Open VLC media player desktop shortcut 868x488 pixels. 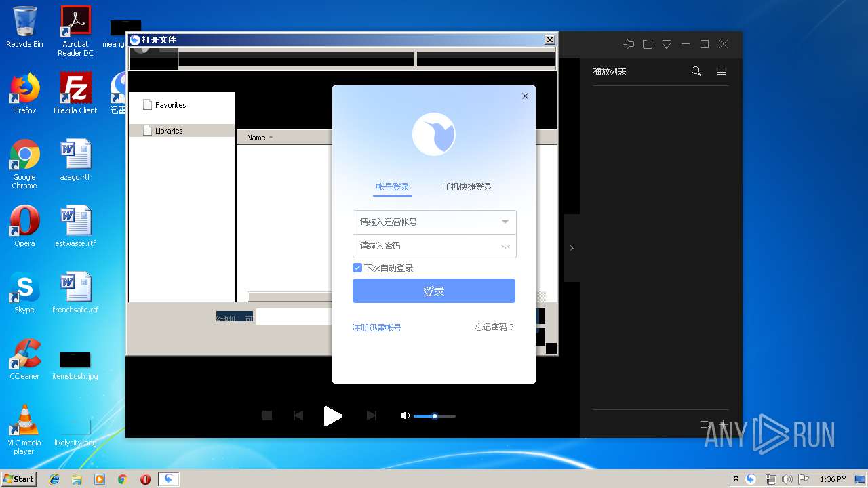pyautogui.click(x=24, y=430)
